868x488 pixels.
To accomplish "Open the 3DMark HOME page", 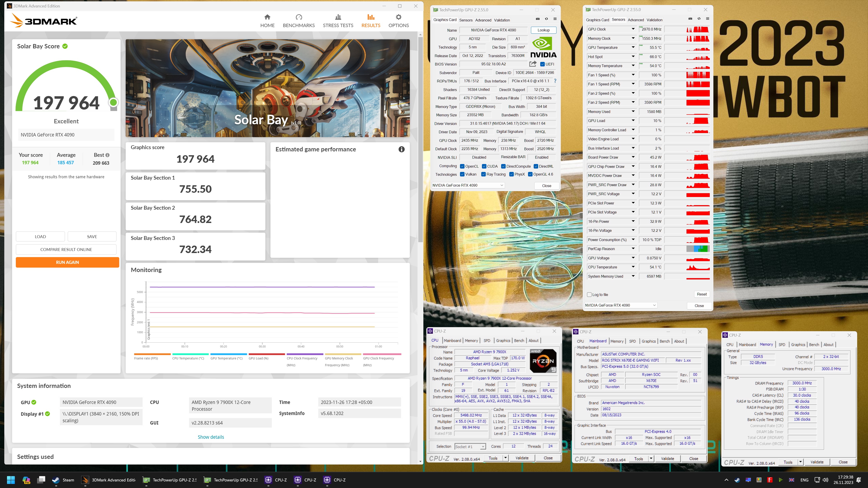I will click(267, 21).
